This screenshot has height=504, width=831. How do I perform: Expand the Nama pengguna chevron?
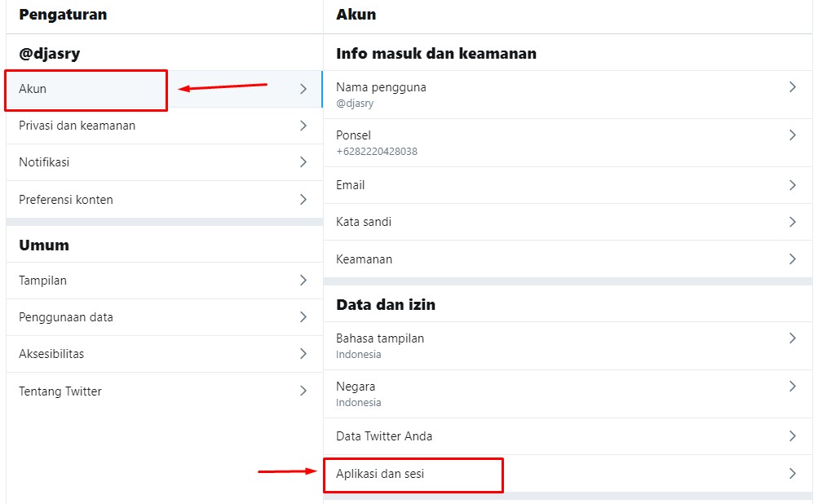[792, 87]
